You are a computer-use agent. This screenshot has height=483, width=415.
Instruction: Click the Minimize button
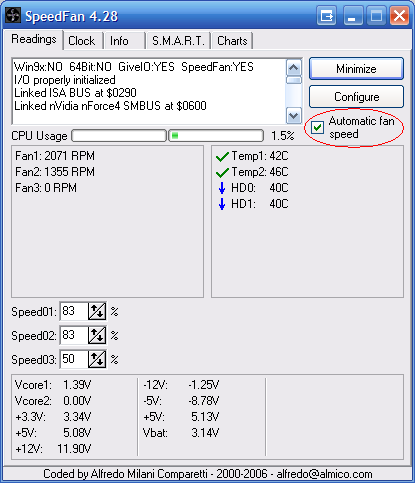(x=356, y=69)
